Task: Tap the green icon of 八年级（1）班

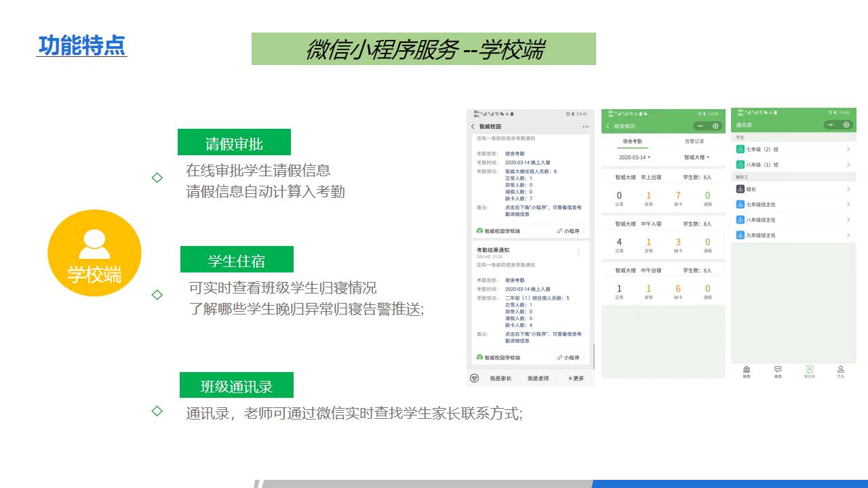Action: pos(741,165)
